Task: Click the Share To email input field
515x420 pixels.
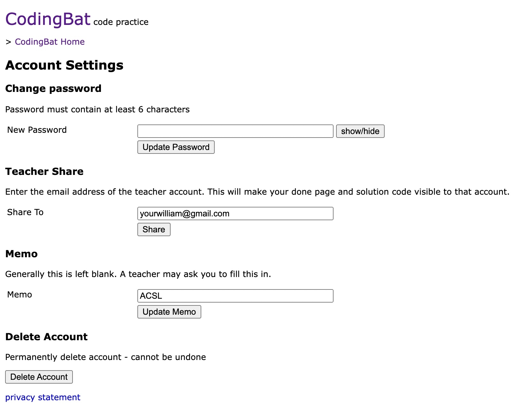Action: coord(235,214)
